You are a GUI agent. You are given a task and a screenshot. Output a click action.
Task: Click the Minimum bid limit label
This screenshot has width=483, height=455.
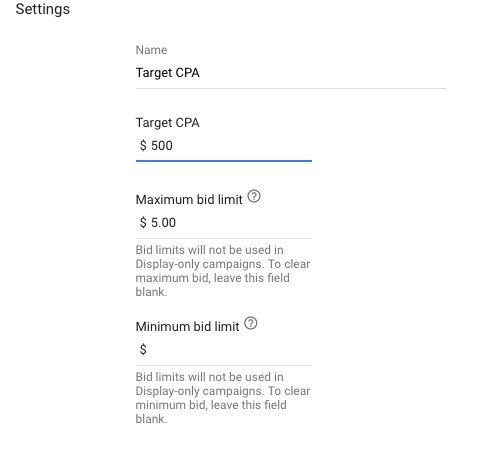pyautogui.click(x=187, y=327)
